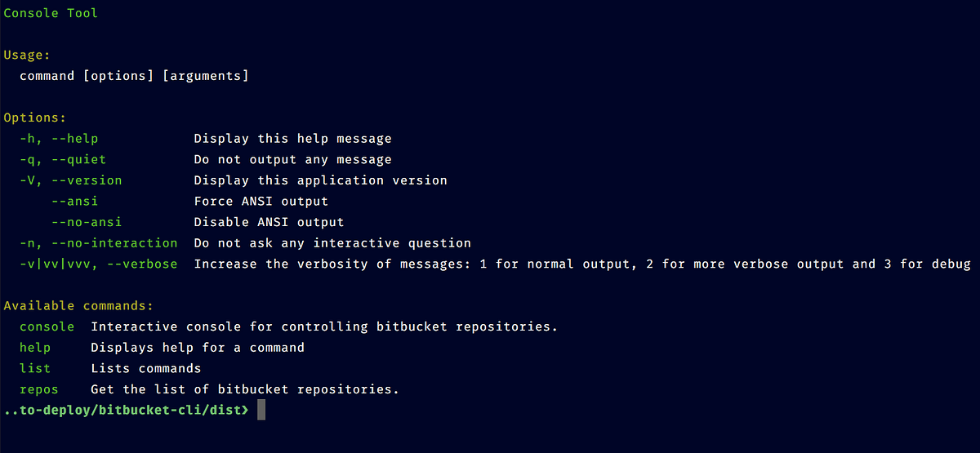Select the "-n, --no-interaction" option text
The image size is (980, 453).
tap(99, 243)
